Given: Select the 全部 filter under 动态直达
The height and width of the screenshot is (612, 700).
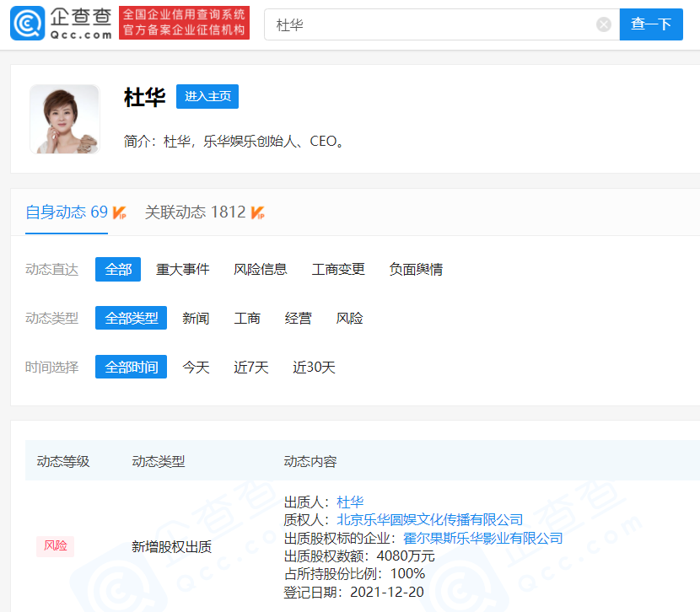Looking at the screenshot, I should pyautogui.click(x=118, y=270).
